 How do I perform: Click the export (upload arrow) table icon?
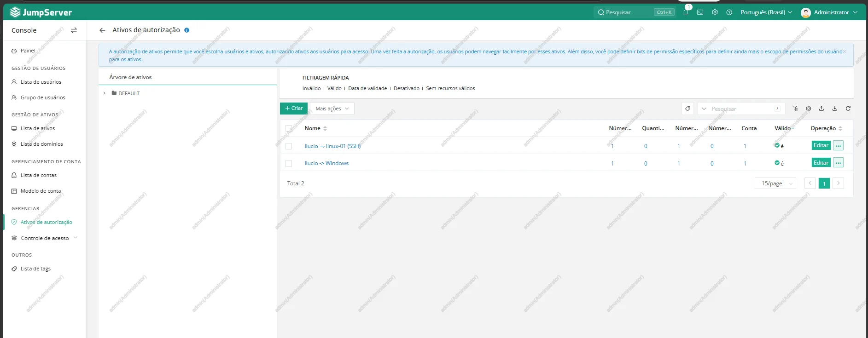[821, 109]
